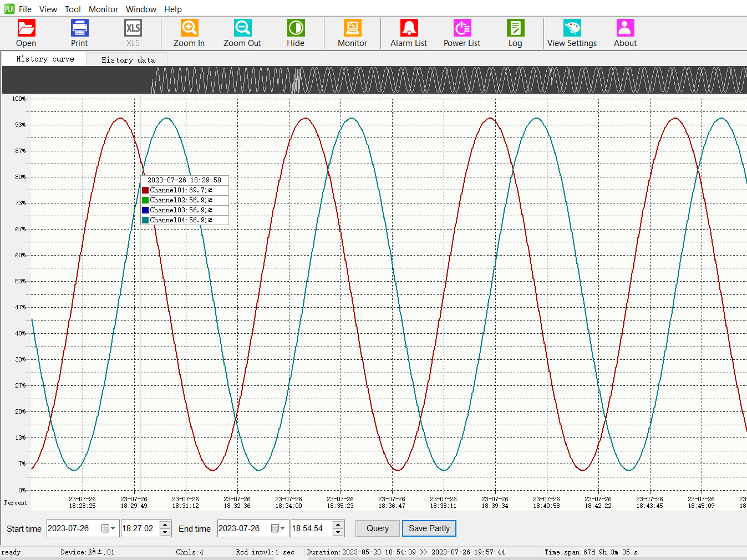The image size is (747, 560).
Task: Open View Settings palette icon
Action: tap(572, 28)
